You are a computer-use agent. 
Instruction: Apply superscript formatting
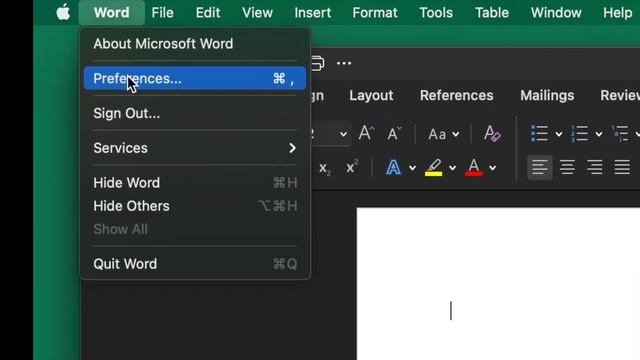click(352, 167)
